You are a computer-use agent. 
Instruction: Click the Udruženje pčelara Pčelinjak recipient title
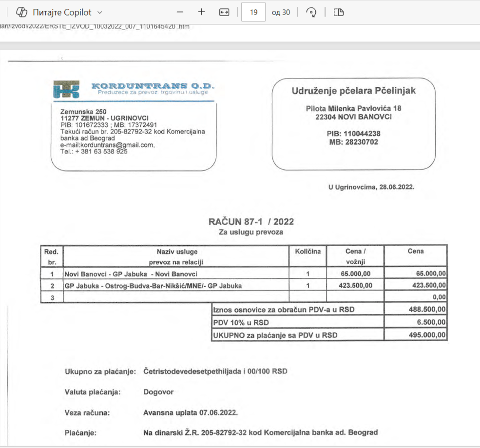pos(354,91)
